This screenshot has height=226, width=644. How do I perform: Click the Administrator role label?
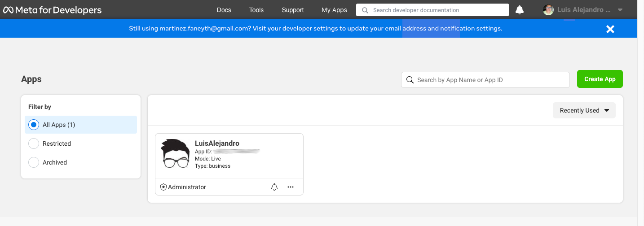click(x=187, y=187)
